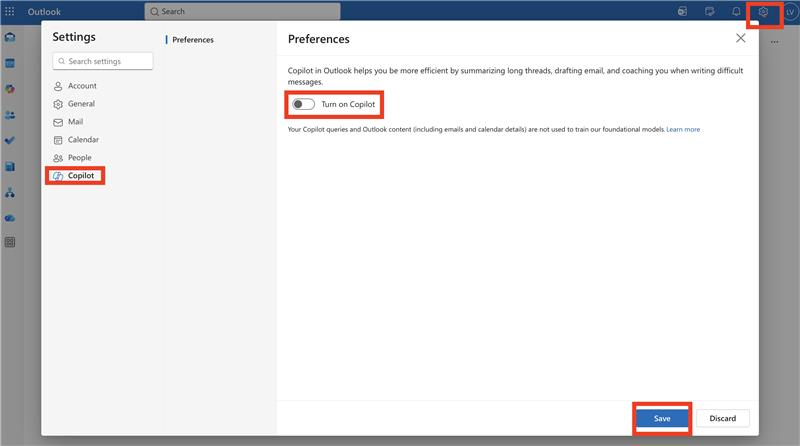Click the Outlook top Search box
The height and width of the screenshot is (446, 800).
tap(242, 11)
